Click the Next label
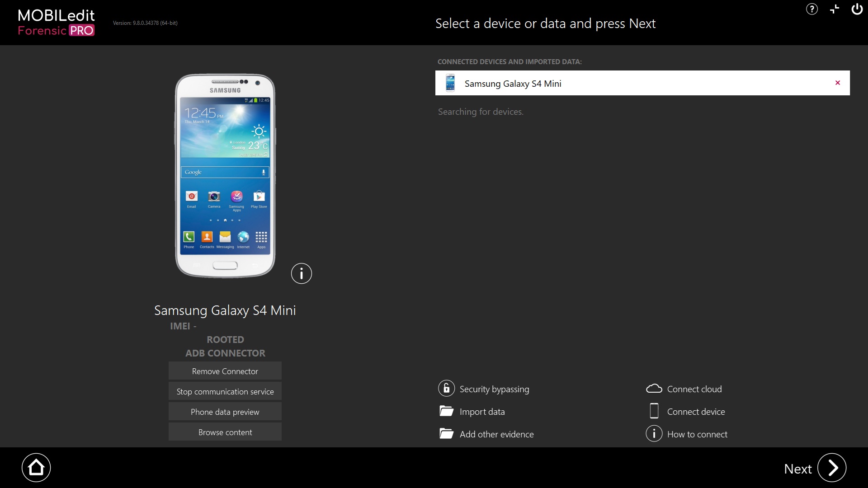 (798, 469)
